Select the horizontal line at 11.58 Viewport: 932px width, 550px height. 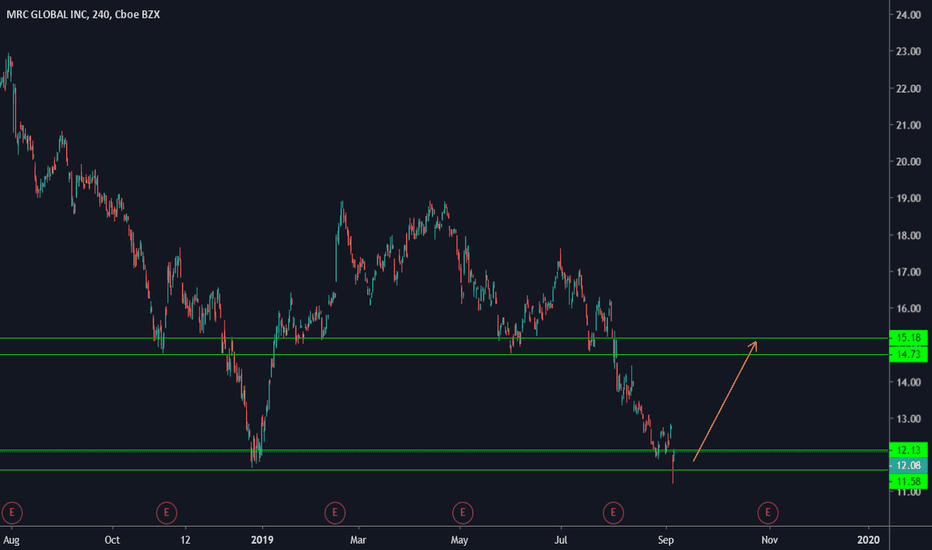tap(445, 470)
